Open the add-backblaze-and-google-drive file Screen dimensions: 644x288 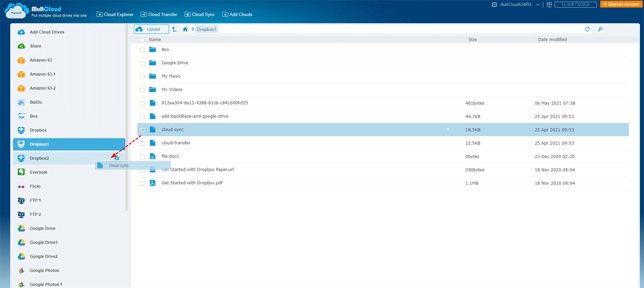coord(195,116)
